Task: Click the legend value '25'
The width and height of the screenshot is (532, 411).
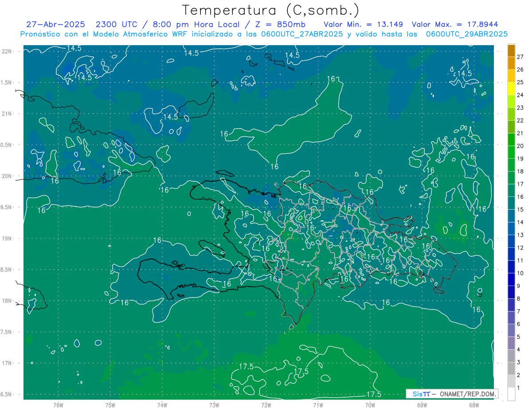Action: pyautogui.click(x=520, y=82)
